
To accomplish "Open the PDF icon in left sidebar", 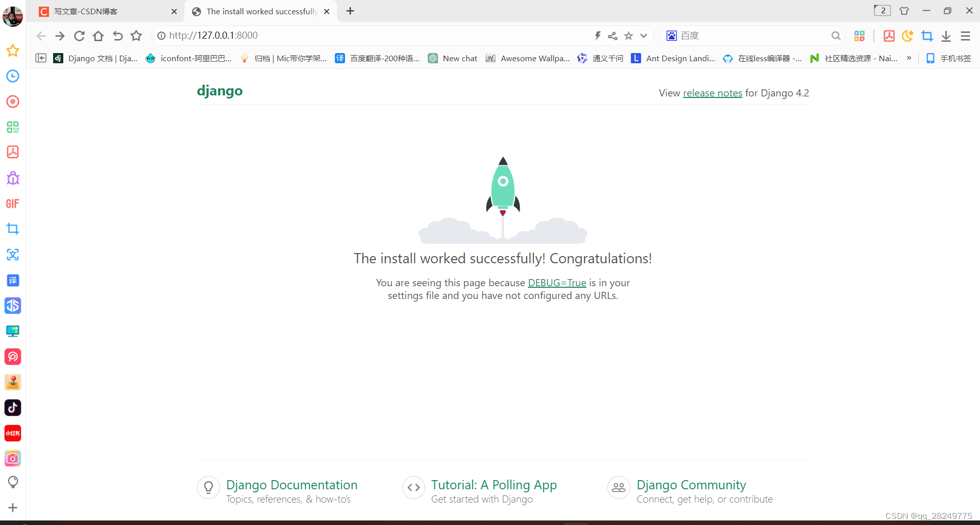I will coord(13,152).
